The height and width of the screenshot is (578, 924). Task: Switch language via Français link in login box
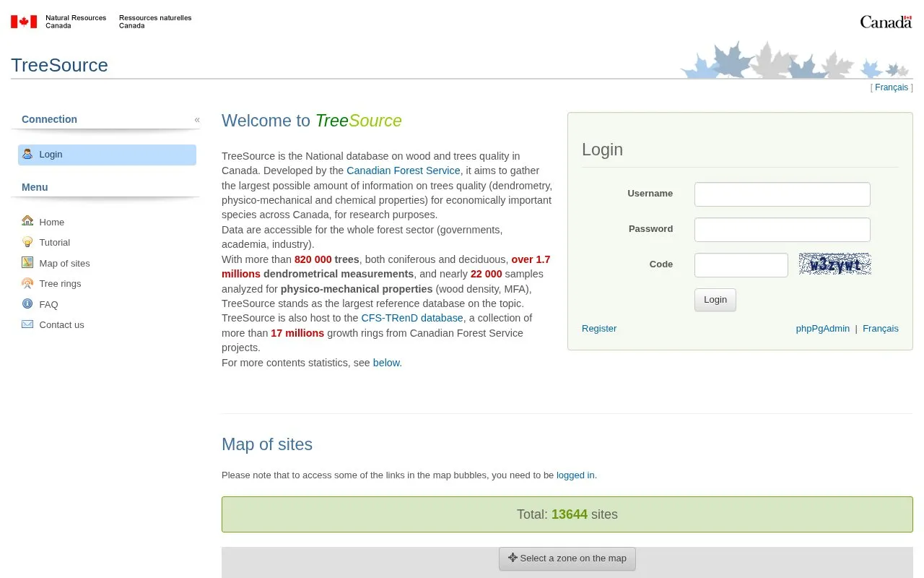[x=881, y=328]
